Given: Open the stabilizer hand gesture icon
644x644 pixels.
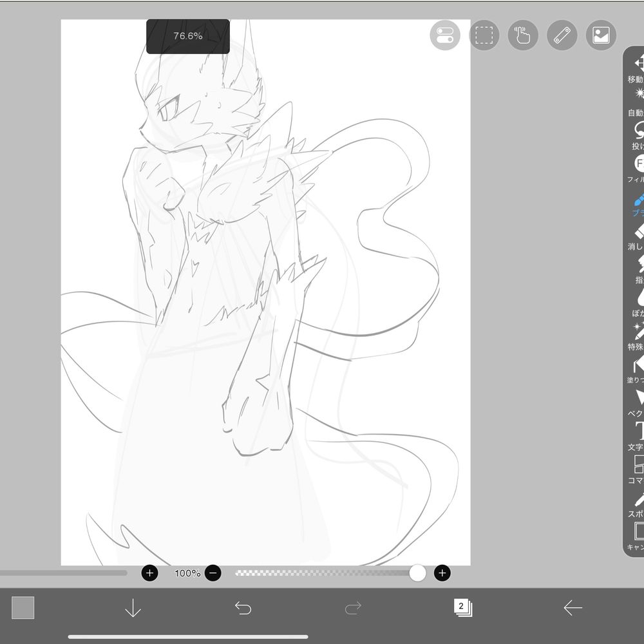Looking at the screenshot, I should (x=523, y=35).
